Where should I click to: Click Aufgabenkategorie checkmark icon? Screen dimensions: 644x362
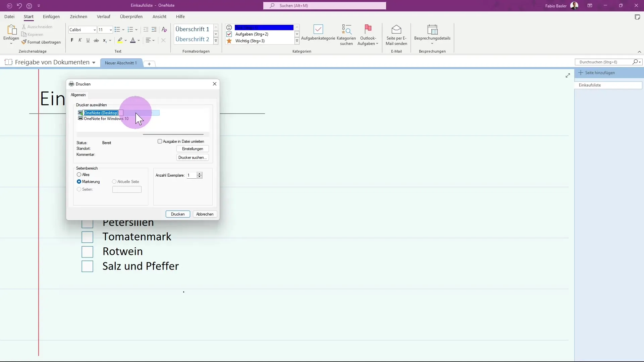coord(318,29)
